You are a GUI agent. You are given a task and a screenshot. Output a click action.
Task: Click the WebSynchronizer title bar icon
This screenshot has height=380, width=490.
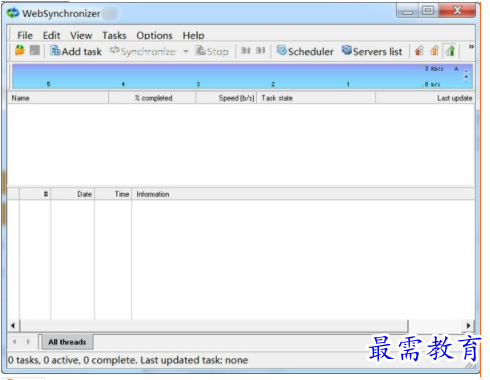13,13
